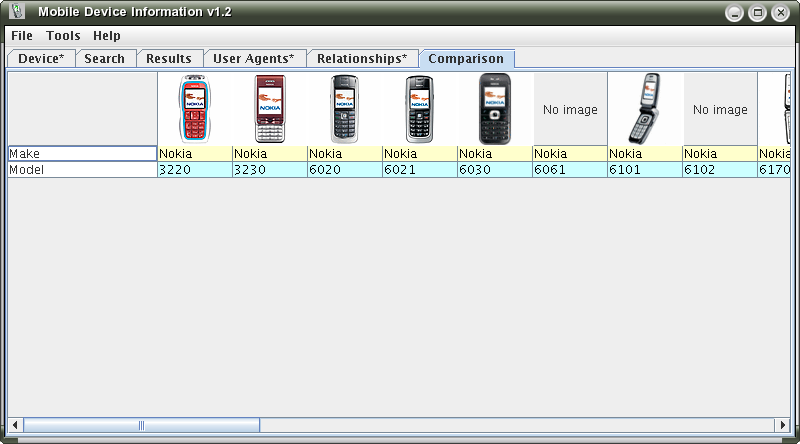The width and height of the screenshot is (800, 444).
Task: Select the Nokia 6021 phone picture
Action: pyautogui.click(x=420, y=109)
